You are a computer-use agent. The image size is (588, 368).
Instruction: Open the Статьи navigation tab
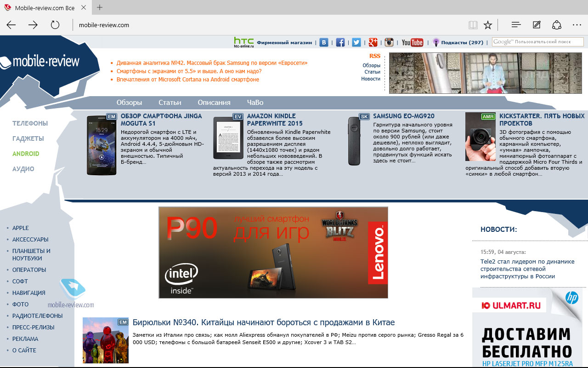click(x=170, y=103)
